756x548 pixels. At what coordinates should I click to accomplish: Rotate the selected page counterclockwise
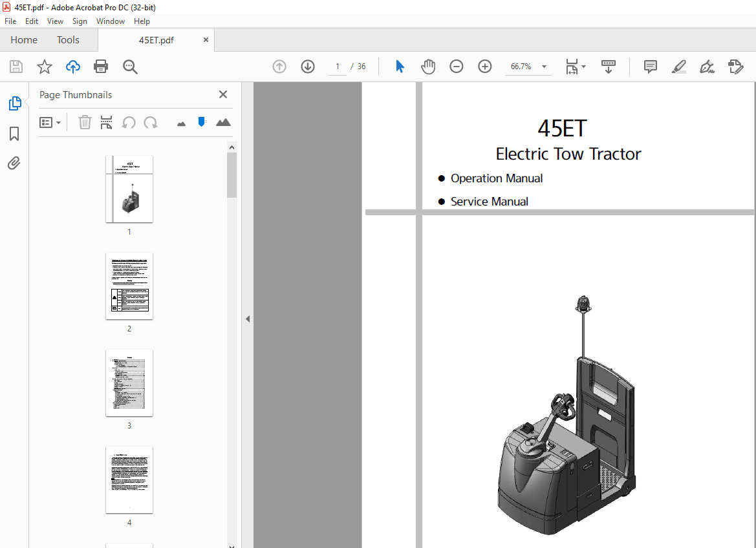pos(129,122)
